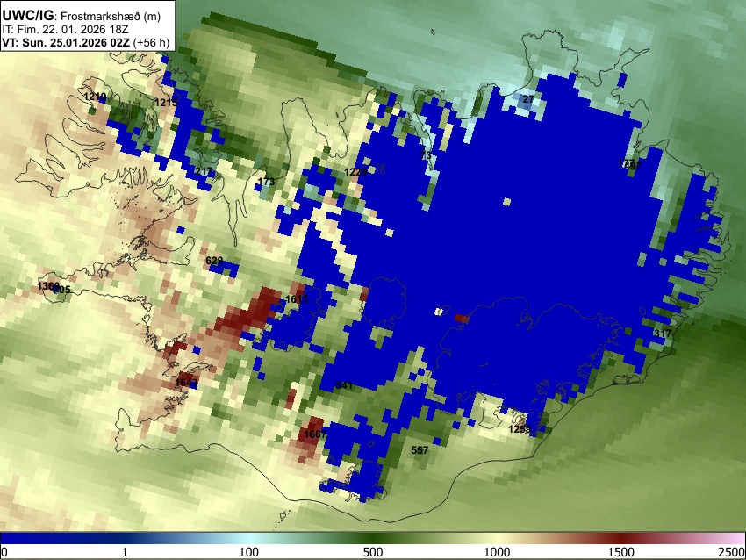The height and width of the screenshot is (560, 746).
Task: Click the map value label 73
Action: click(x=427, y=155)
